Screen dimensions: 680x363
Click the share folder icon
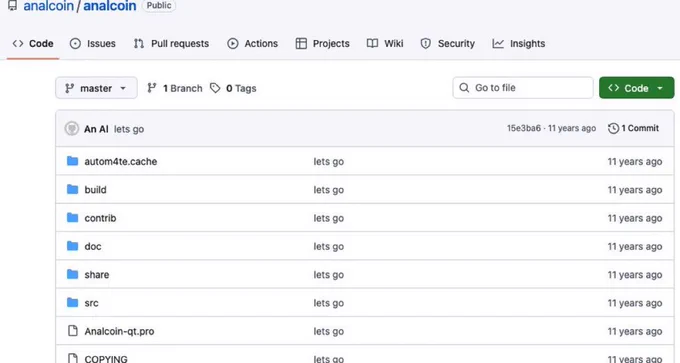tap(72, 275)
